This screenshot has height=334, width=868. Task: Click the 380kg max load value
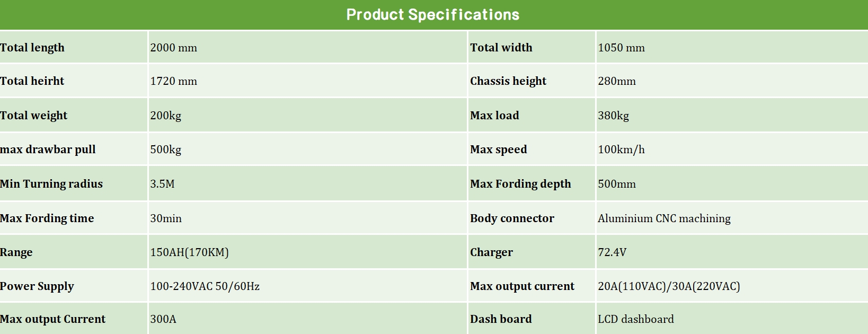[x=613, y=116]
